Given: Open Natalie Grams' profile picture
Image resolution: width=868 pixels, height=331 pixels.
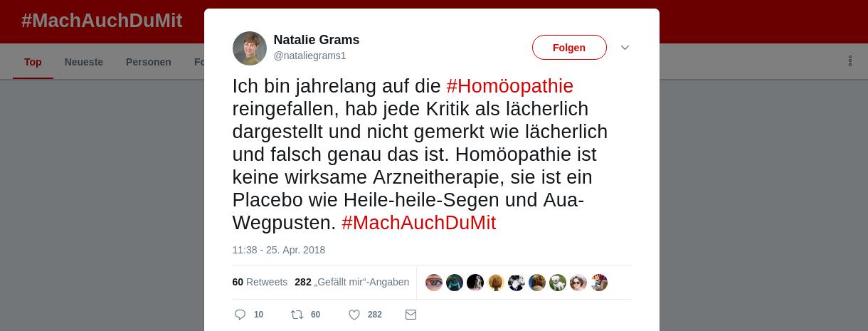Looking at the screenshot, I should (249, 48).
